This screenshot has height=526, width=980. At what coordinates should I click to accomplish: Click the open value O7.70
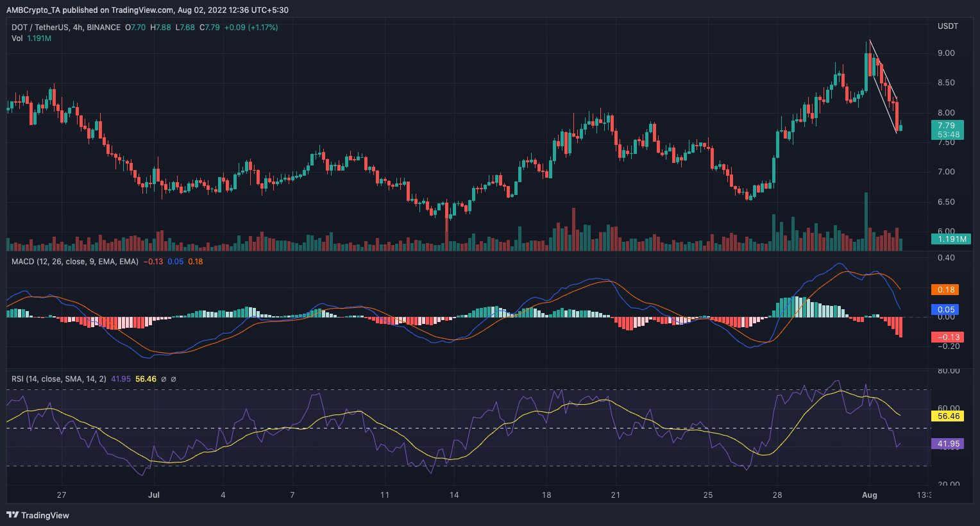pyautogui.click(x=135, y=28)
